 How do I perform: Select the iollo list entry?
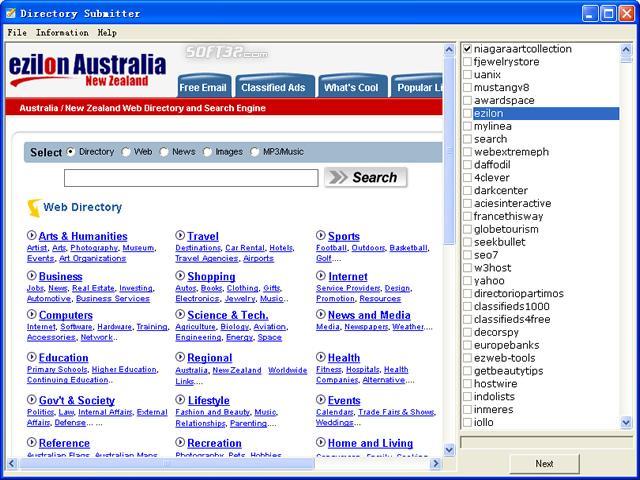484,422
